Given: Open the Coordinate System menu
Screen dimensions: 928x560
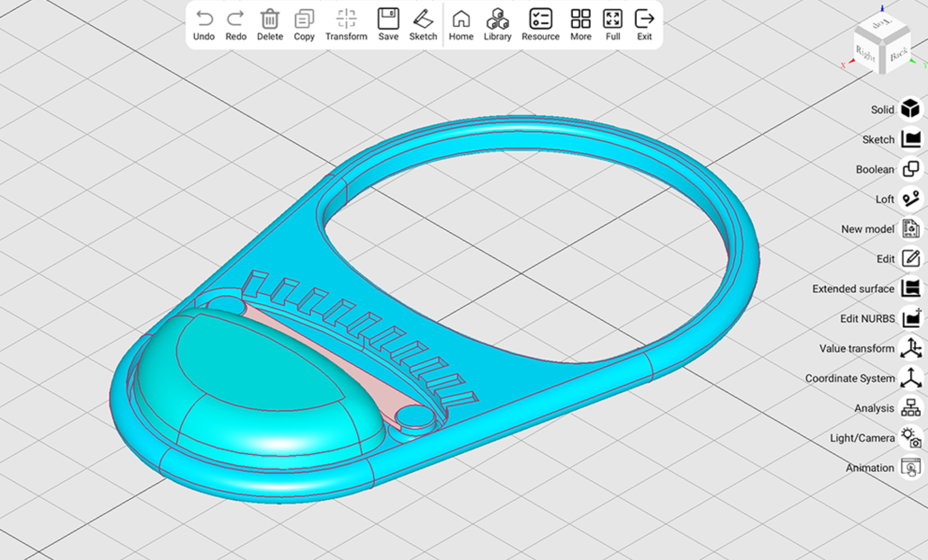Looking at the screenshot, I should (x=910, y=378).
